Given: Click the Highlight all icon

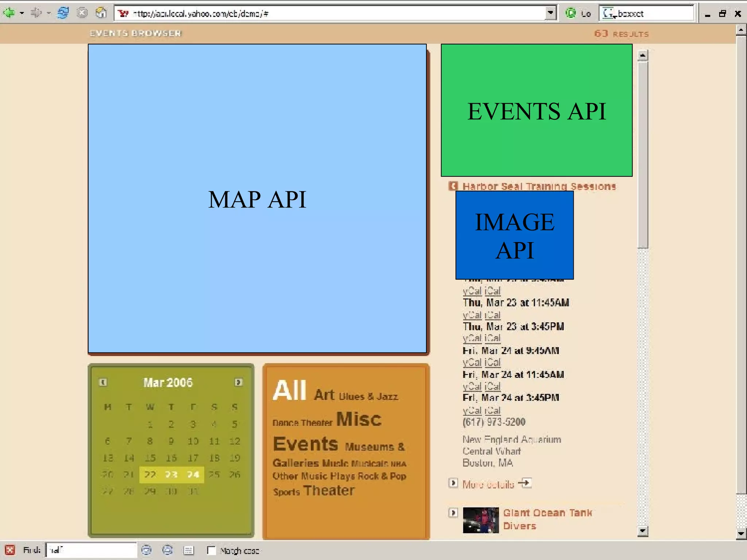Looking at the screenshot, I should pyautogui.click(x=189, y=550).
